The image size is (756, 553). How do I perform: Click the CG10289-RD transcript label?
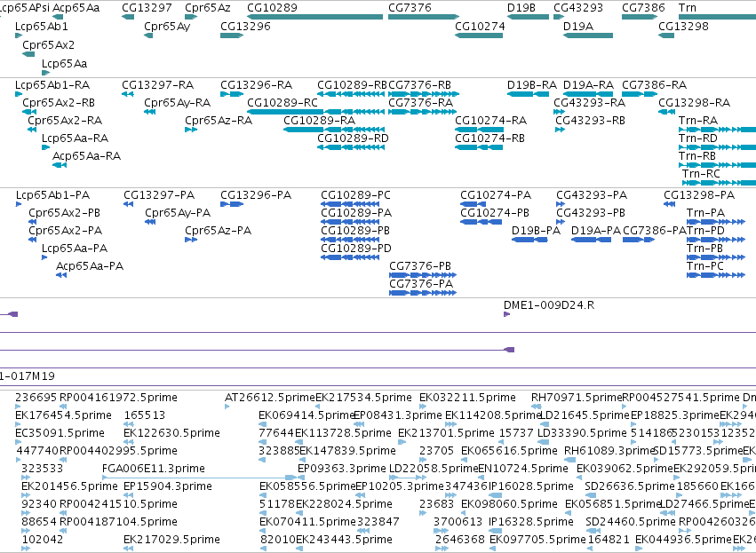[x=353, y=138]
